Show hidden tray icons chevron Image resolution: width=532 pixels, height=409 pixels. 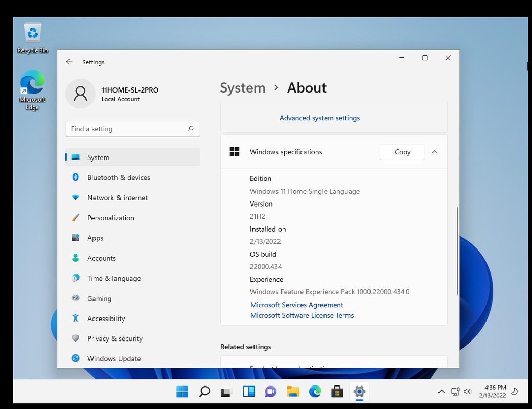pos(441,391)
